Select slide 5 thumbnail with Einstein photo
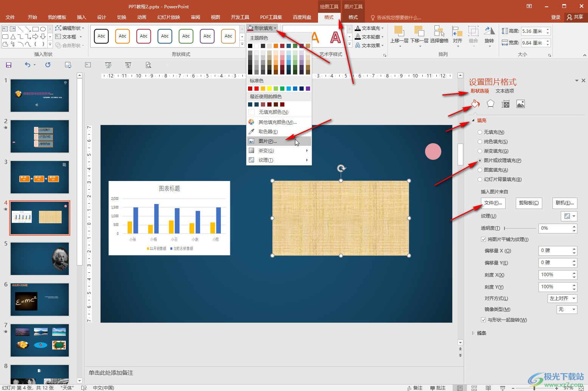This screenshot has height=391, width=588. [40, 259]
